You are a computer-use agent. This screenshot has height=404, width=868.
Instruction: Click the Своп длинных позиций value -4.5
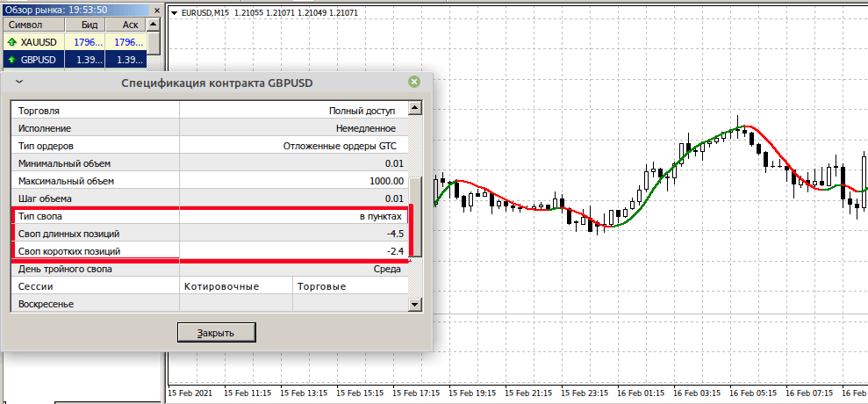coord(394,234)
